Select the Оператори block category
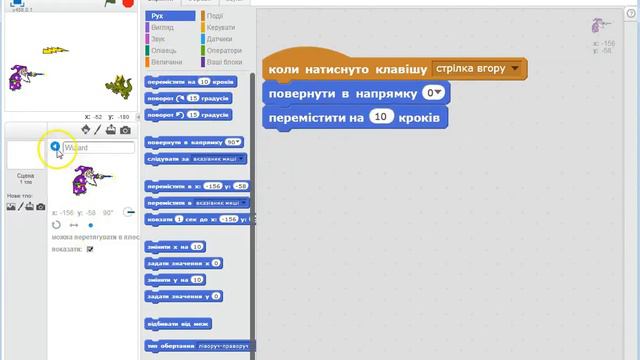640x360 pixels. pyautogui.click(x=223, y=51)
